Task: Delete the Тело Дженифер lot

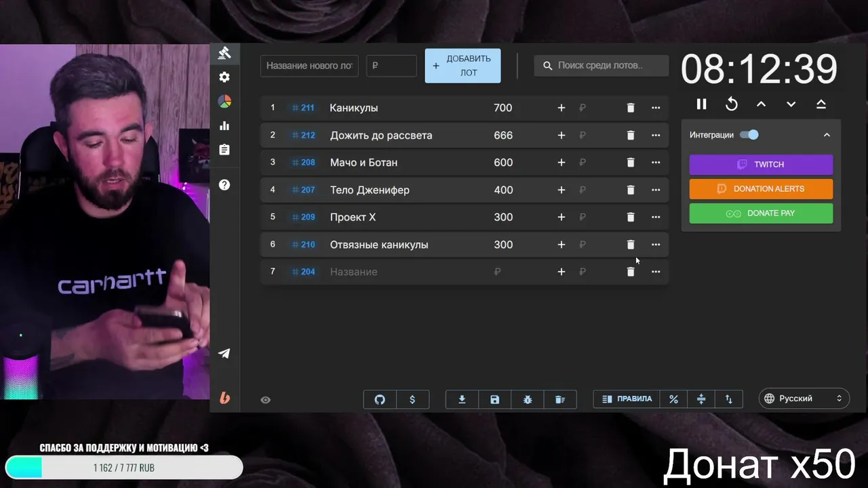Action: [631, 190]
